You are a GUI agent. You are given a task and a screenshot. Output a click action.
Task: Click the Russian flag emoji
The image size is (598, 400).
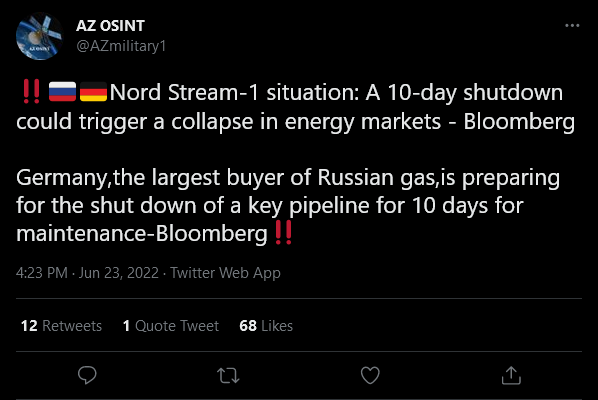tap(63, 92)
